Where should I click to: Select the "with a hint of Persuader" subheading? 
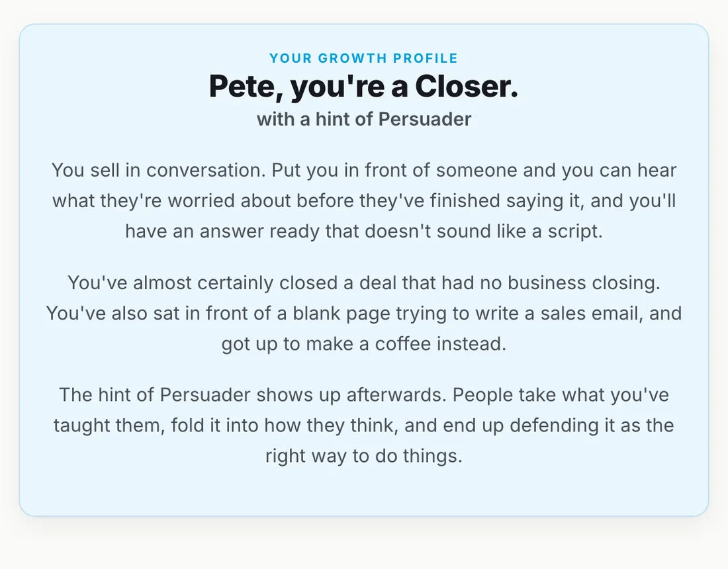click(x=364, y=119)
